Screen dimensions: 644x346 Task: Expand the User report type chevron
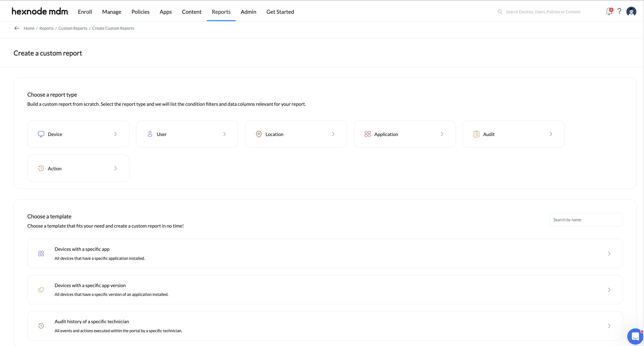[224, 134]
